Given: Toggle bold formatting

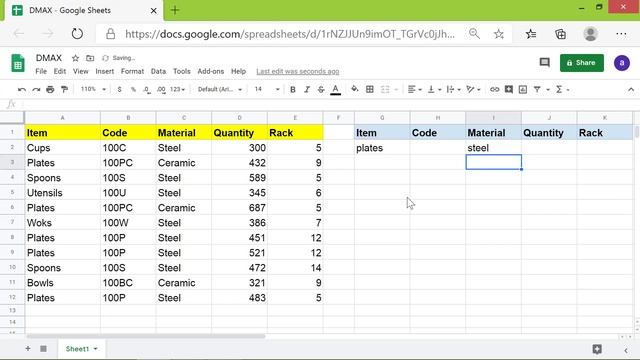Looking at the screenshot, I should point(293,89).
